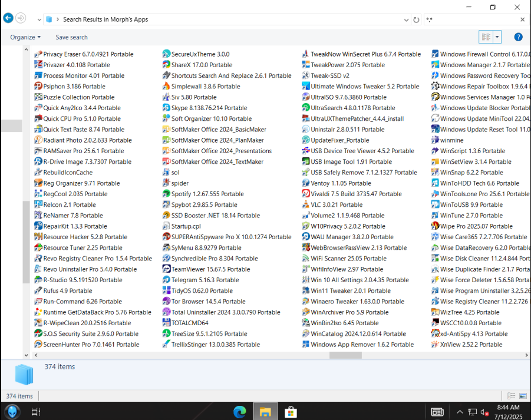Screen dimensions: 531x420
Task: Click the Task View taskbar icon
Action: 35,412
